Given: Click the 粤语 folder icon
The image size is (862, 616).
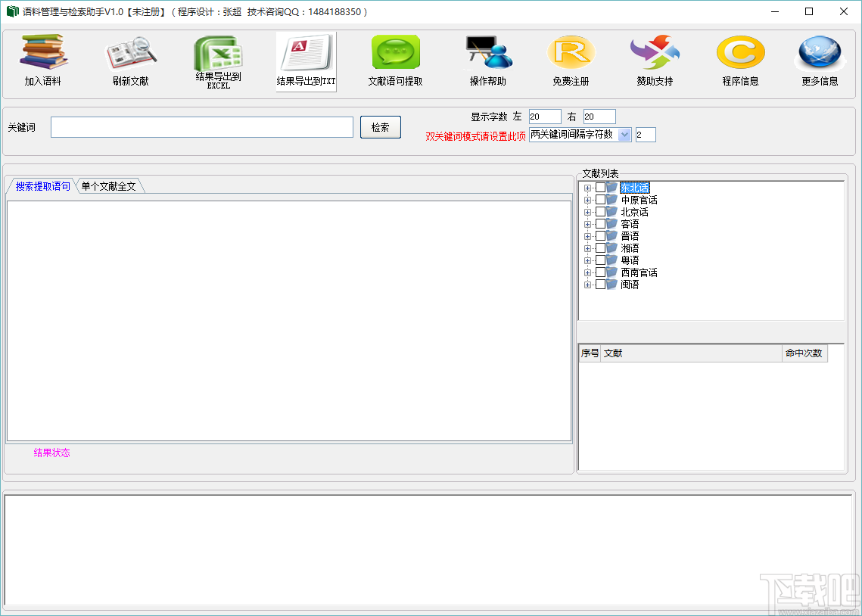Looking at the screenshot, I should point(612,260).
